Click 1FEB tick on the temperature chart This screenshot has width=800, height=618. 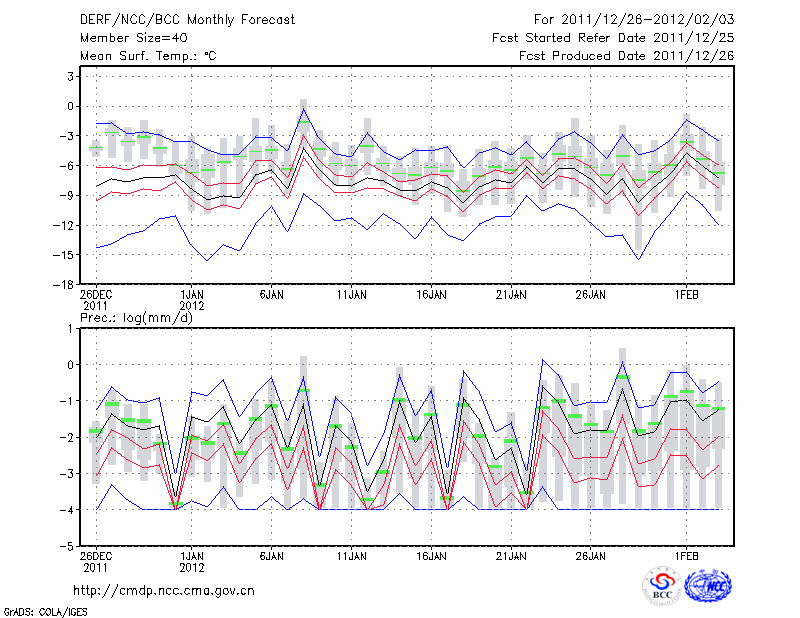coord(686,295)
